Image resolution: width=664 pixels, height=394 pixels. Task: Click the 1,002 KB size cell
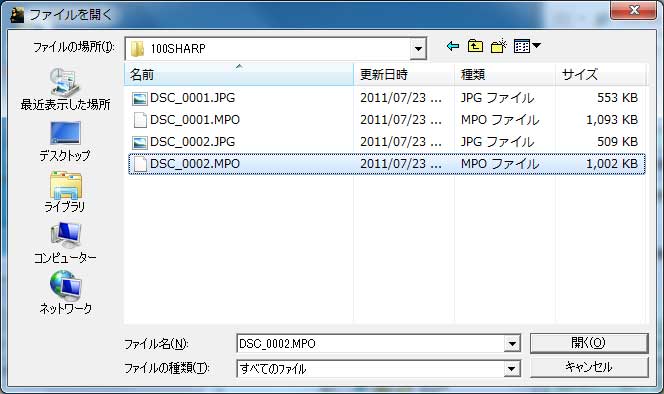click(x=612, y=164)
